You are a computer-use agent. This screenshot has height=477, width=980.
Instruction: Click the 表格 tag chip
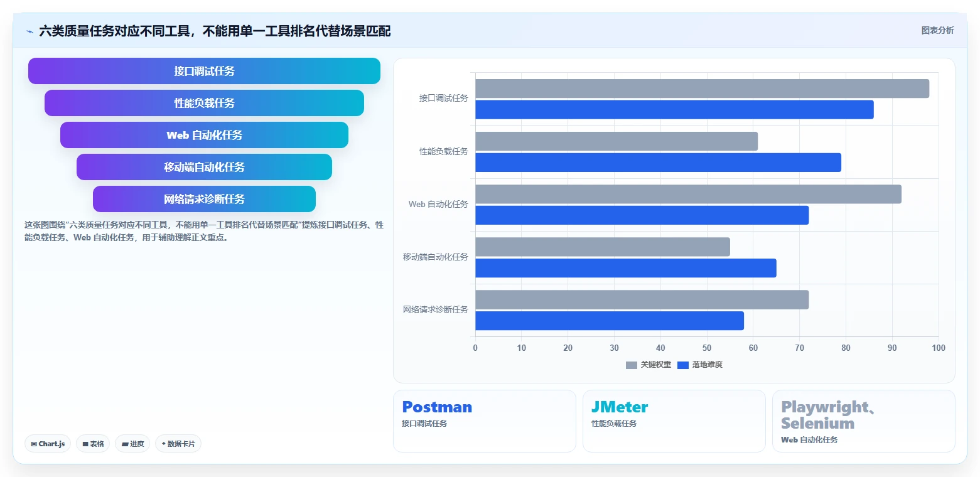tap(93, 444)
